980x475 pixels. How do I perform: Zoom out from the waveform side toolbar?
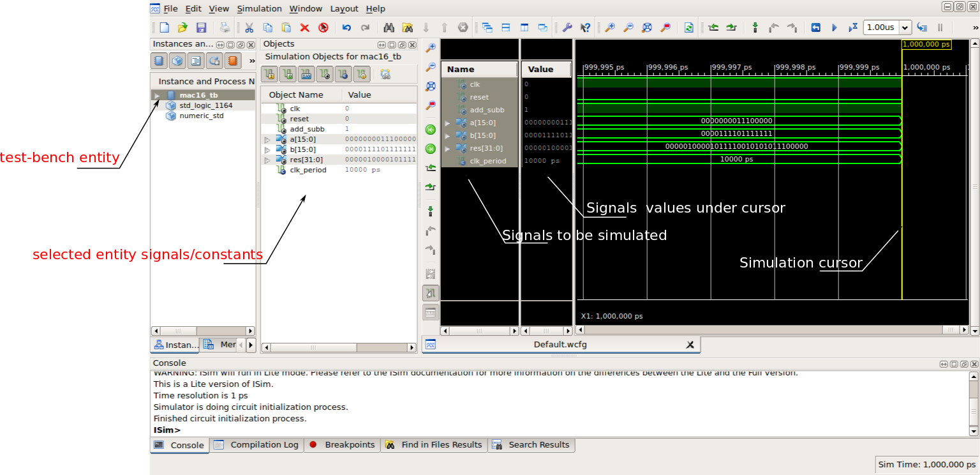pyautogui.click(x=431, y=67)
